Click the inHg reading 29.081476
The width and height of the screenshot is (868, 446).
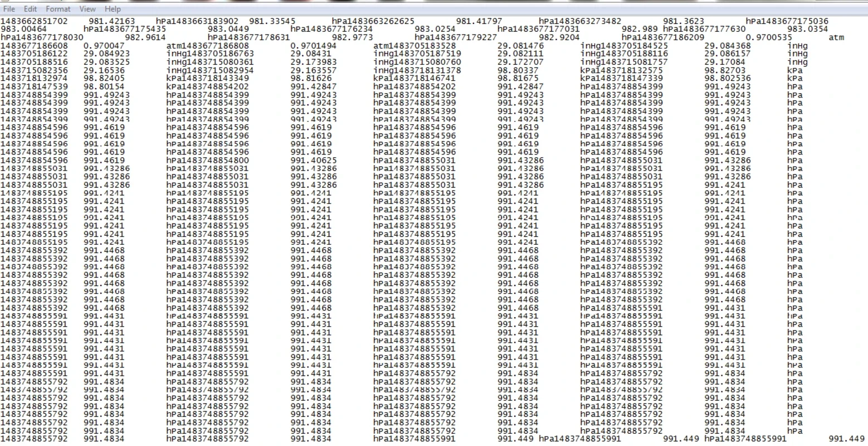coord(520,46)
